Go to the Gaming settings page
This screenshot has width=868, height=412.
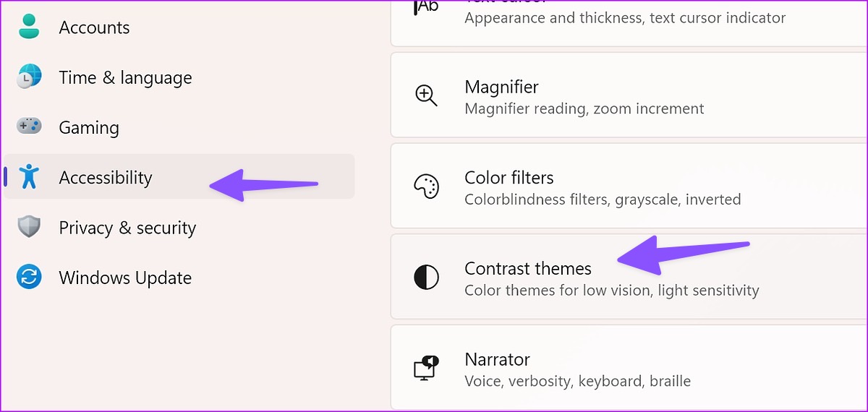(179, 127)
